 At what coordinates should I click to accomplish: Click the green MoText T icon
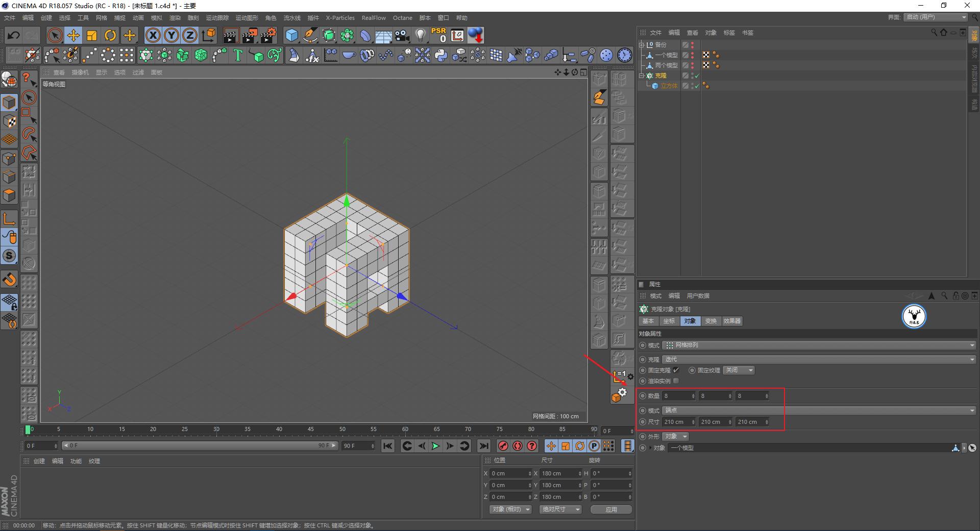point(238,55)
